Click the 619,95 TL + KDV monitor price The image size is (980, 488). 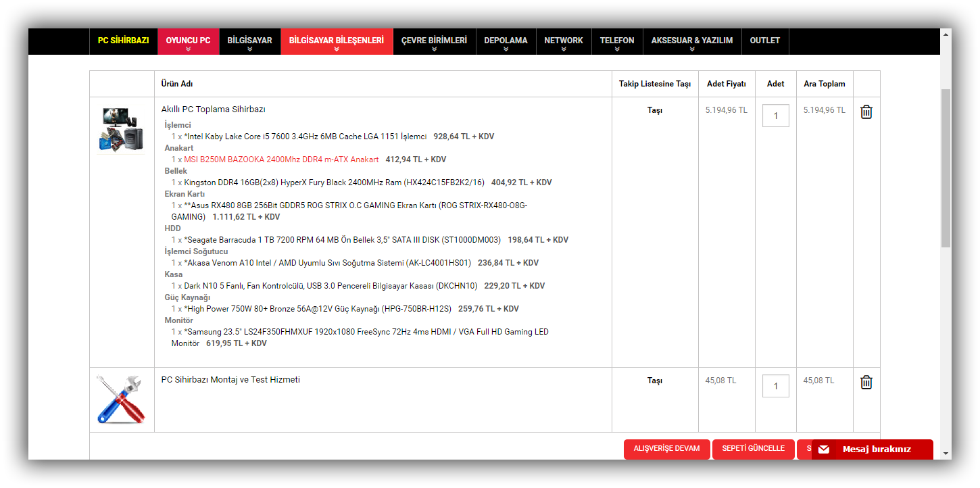pyautogui.click(x=237, y=343)
